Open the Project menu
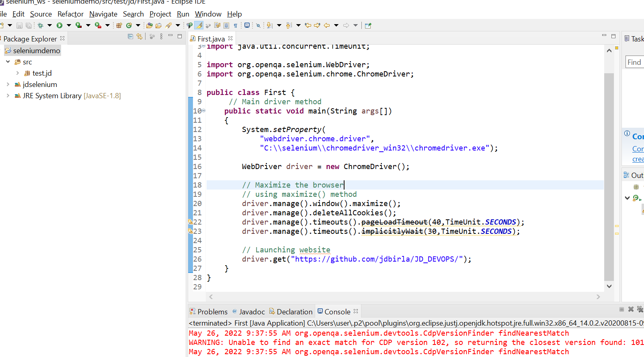 pos(160,14)
